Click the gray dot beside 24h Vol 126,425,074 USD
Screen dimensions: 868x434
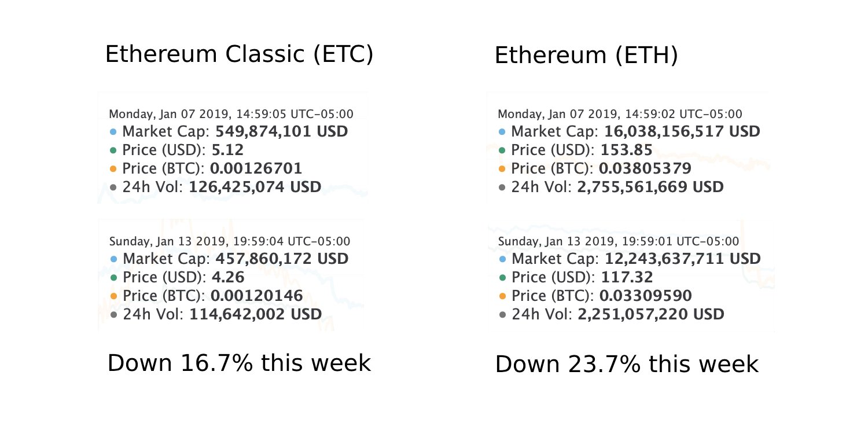click(113, 187)
